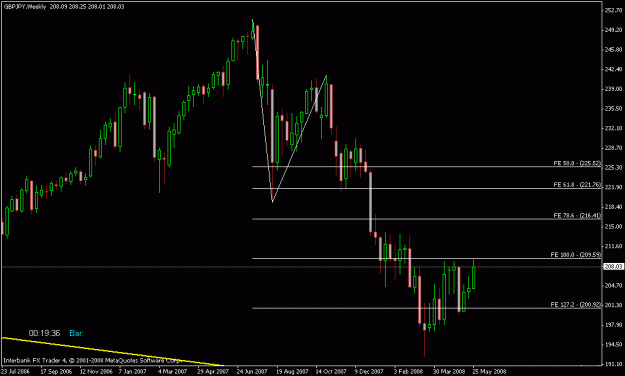Image resolution: width=625 pixels, height=376 pixels.
Task: Select the FE 127.2 (200.92) level label
Action: pos(575,304)
